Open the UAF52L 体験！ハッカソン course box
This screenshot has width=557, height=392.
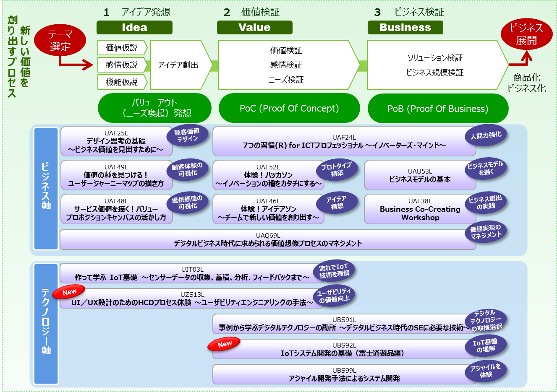pyautogui.click(x=269, y=175)
